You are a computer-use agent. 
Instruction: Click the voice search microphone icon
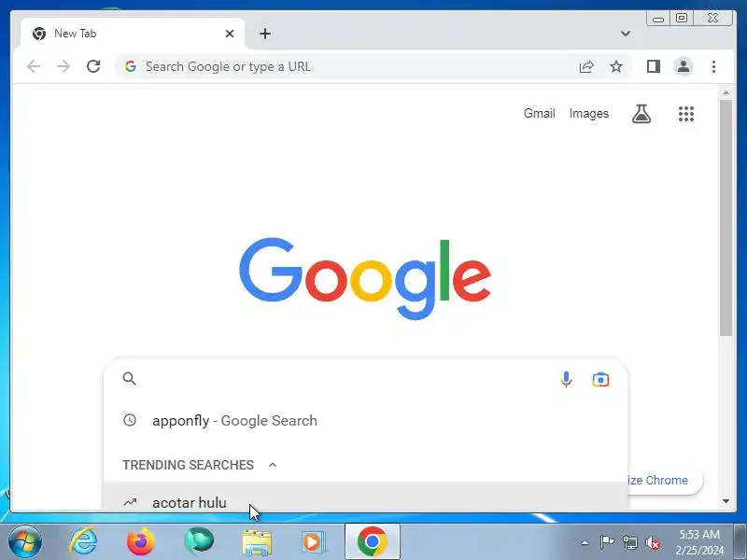tap(566, 380)
